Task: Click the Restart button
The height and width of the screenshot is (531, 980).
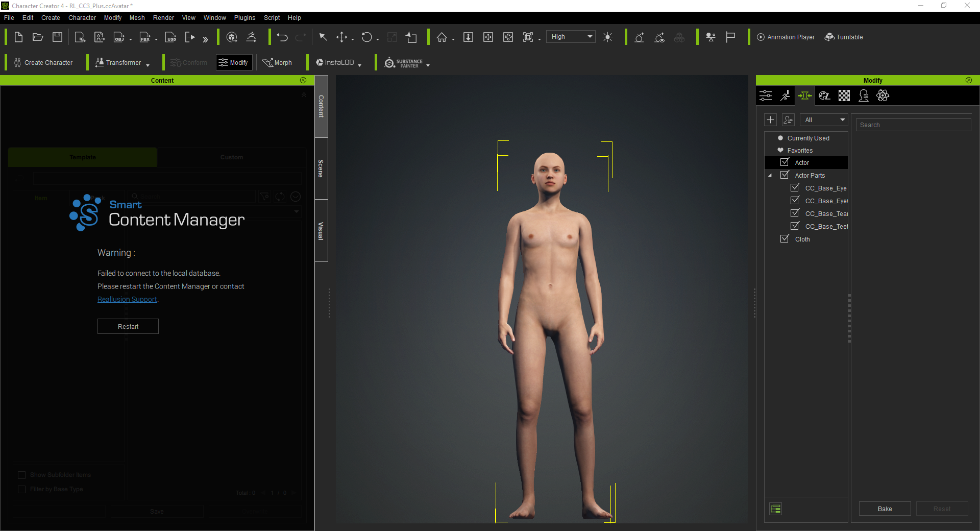Action: coord(128,326)
